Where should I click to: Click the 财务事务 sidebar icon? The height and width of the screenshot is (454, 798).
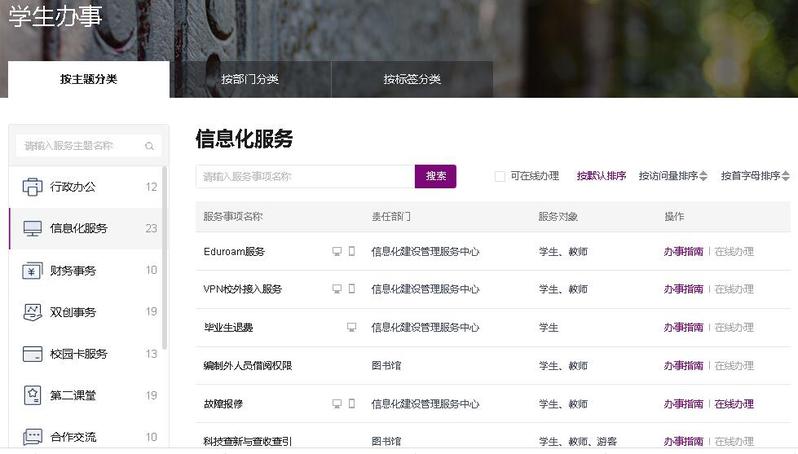pyautogui.click(x=32, y=271)
